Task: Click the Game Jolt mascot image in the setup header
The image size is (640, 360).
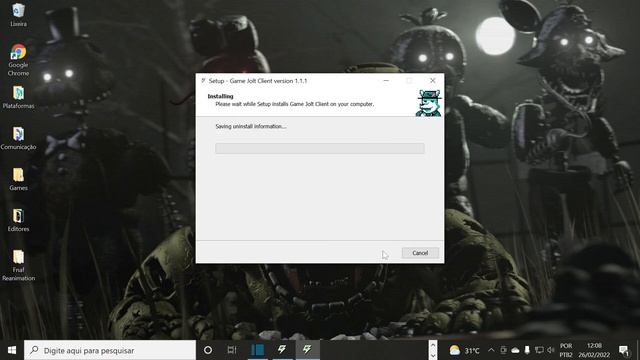Action: (x=428, y=103)
